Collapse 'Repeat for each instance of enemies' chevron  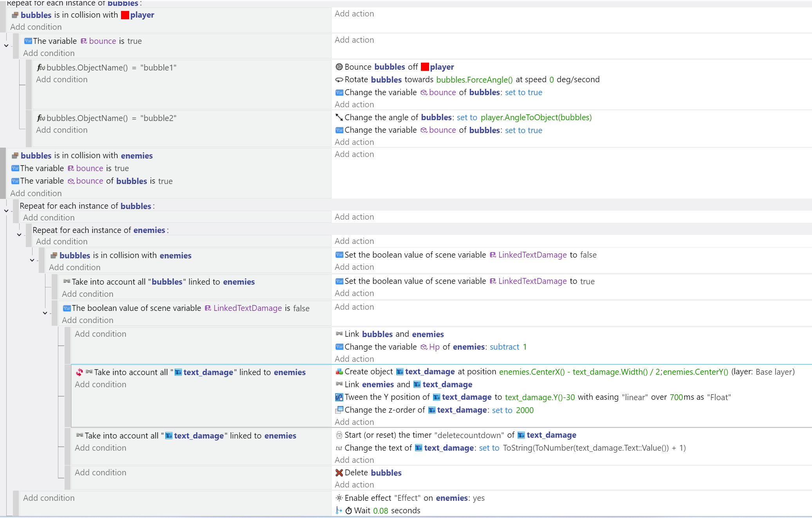(19, 235)
